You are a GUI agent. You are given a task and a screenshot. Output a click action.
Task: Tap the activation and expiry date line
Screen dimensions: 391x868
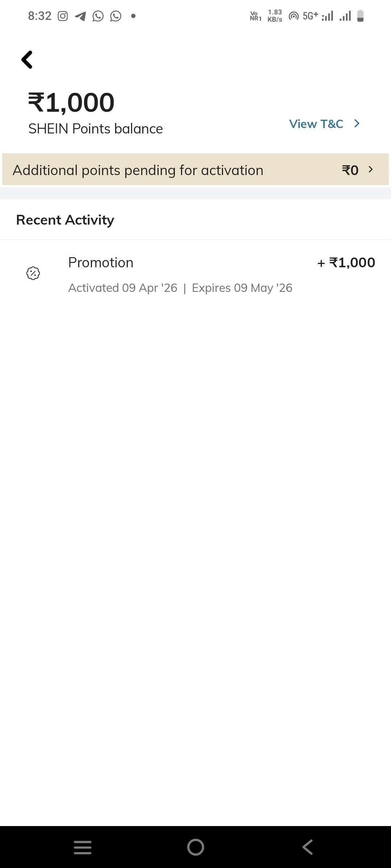pos(180,288)
